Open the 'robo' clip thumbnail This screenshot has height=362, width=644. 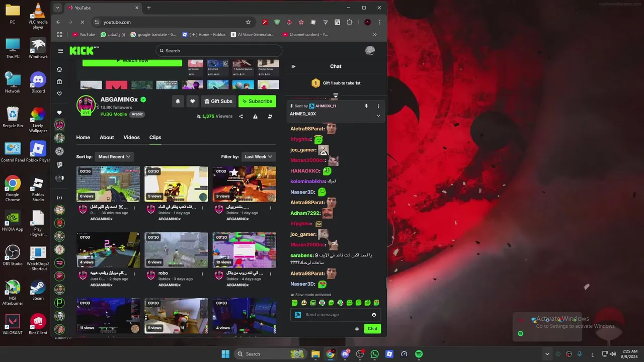coord(176,250)
